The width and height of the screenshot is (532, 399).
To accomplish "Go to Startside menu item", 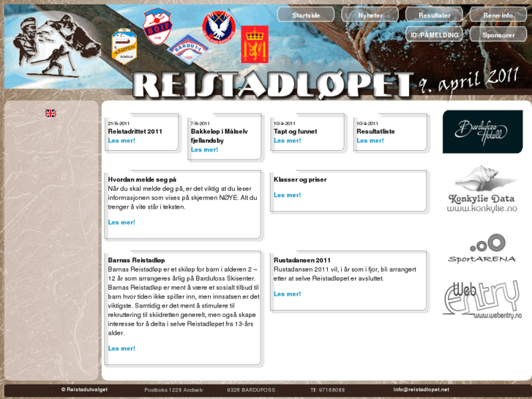I will pyautogui.click(x=306, y=15).
